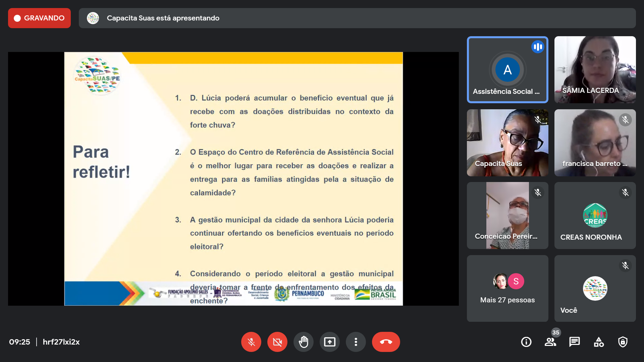Screen dimensions: 644x362
Task: Leave the call with red hang-up button
Action: tap(386, 342)
